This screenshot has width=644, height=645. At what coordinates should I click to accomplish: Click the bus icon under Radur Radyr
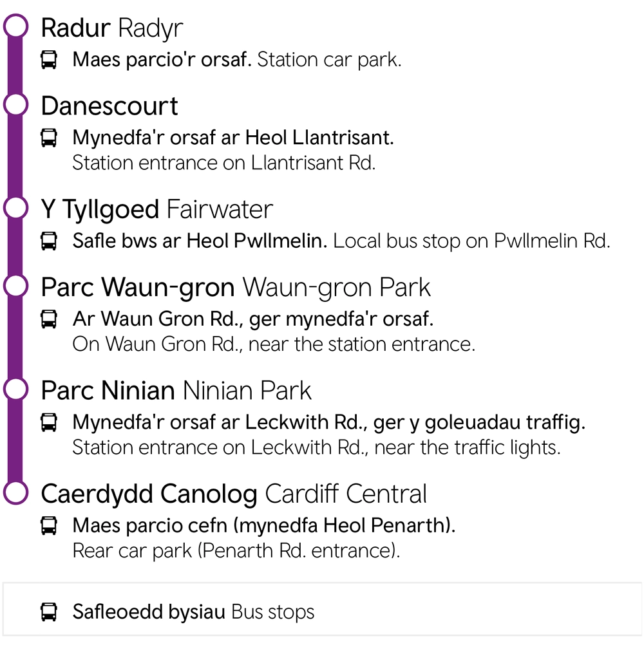click(x=49, y=61)
